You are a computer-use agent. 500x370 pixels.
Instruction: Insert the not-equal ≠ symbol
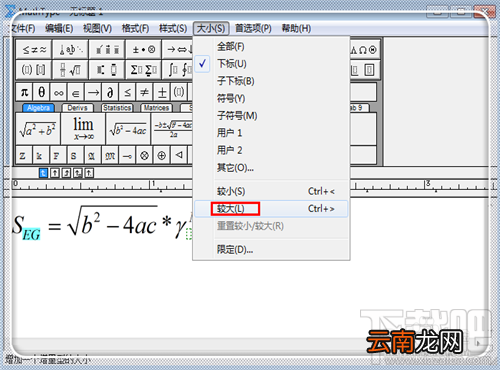tap(144, 92)
